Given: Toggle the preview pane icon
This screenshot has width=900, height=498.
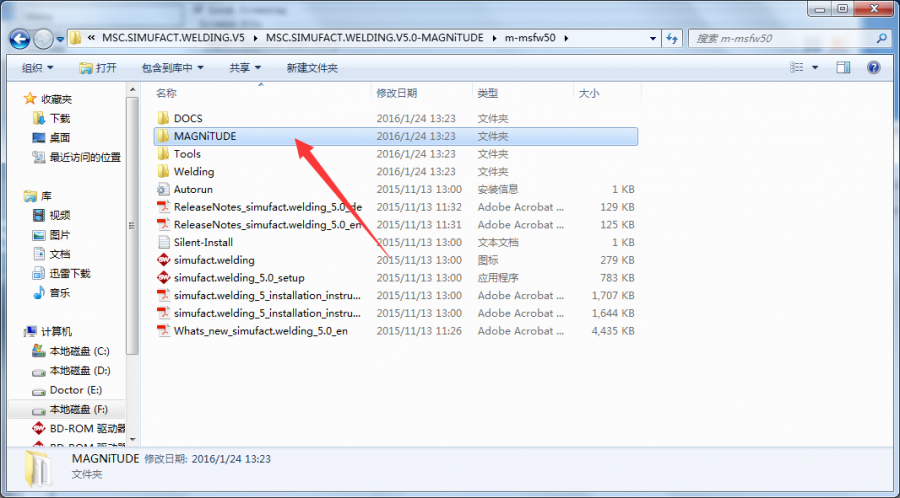Looking at the screenshot, I should 843,68.
